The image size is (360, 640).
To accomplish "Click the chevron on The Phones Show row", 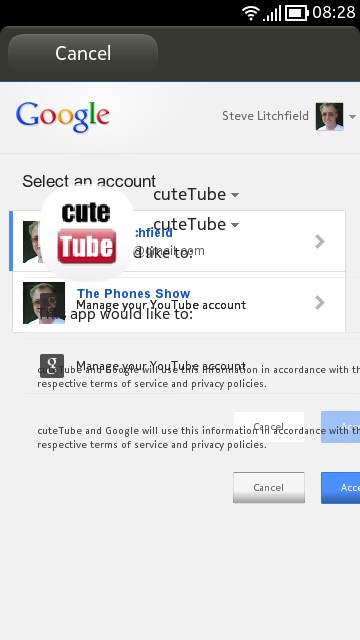I will point(320,303).
